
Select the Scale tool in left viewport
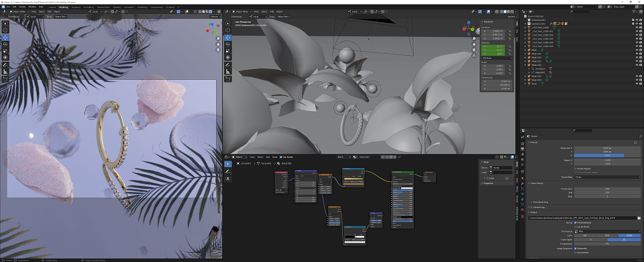tap(5, 51)
